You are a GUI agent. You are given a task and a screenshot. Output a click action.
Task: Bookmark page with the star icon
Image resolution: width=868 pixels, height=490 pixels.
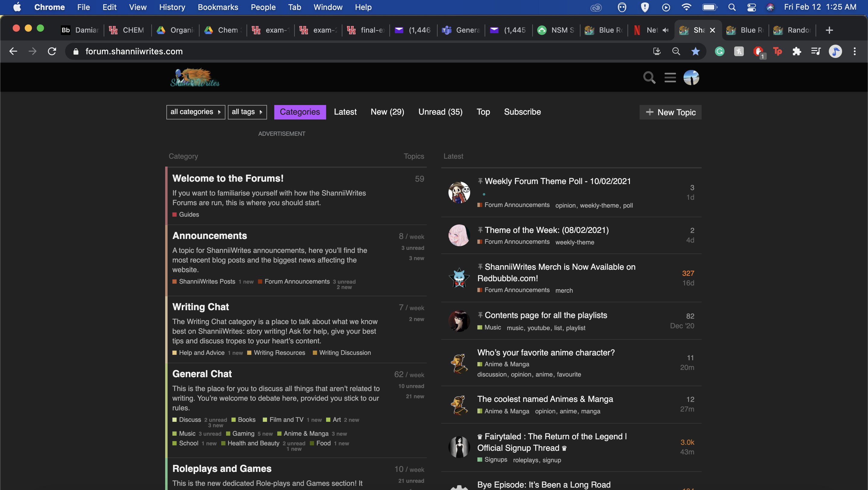click(695, 51)
